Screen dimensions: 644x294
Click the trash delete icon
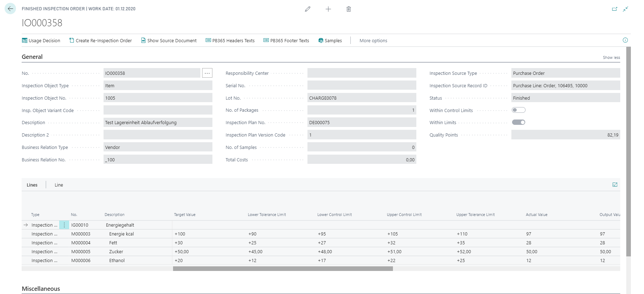[349, 9]
